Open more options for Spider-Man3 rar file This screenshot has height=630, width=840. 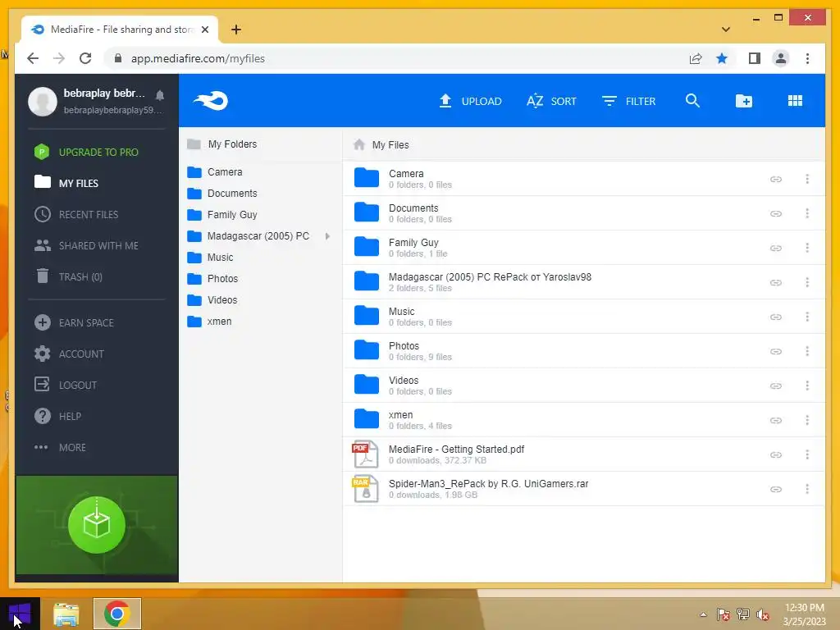[x=807, y=489]
